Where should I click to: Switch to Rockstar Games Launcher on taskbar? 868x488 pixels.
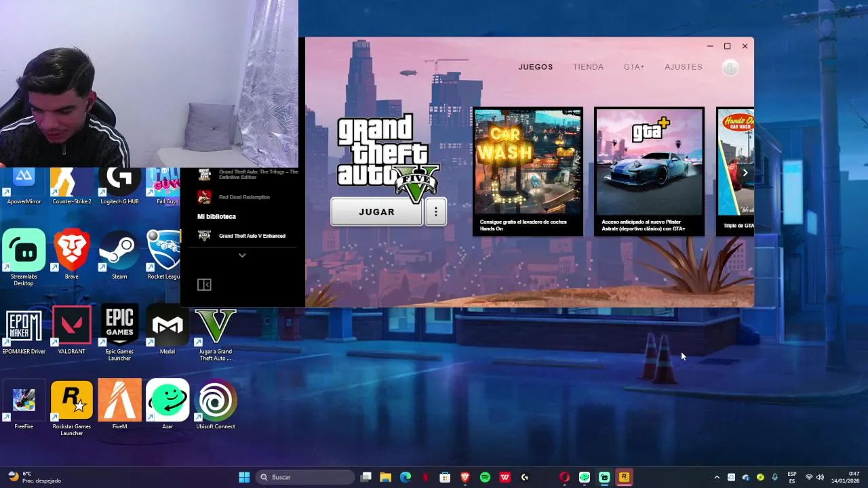click(624, 477)
